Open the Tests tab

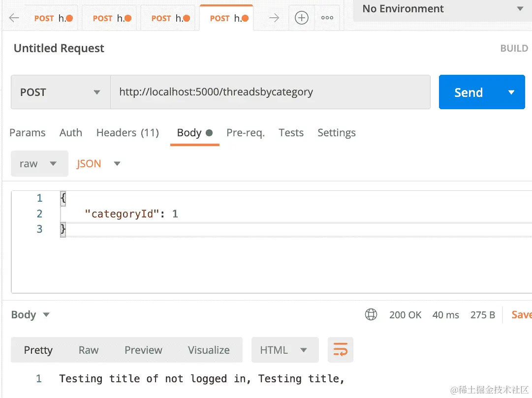291,133
